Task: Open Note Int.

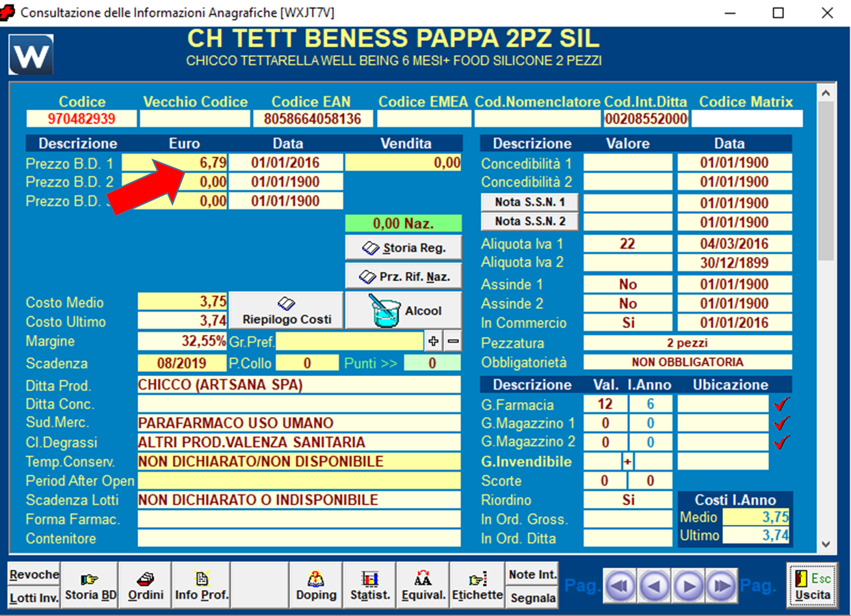Action: coord(533,574)
